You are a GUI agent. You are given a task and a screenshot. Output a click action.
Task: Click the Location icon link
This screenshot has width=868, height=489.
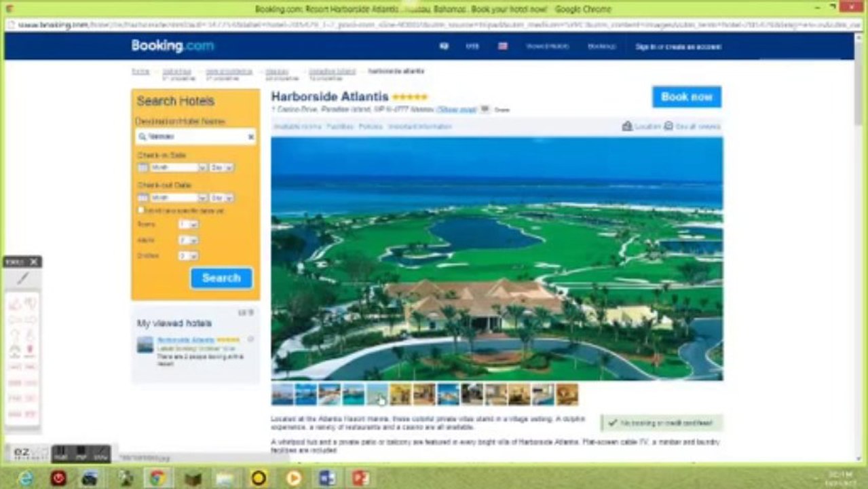pyautogui.click(x=641, y=126)
